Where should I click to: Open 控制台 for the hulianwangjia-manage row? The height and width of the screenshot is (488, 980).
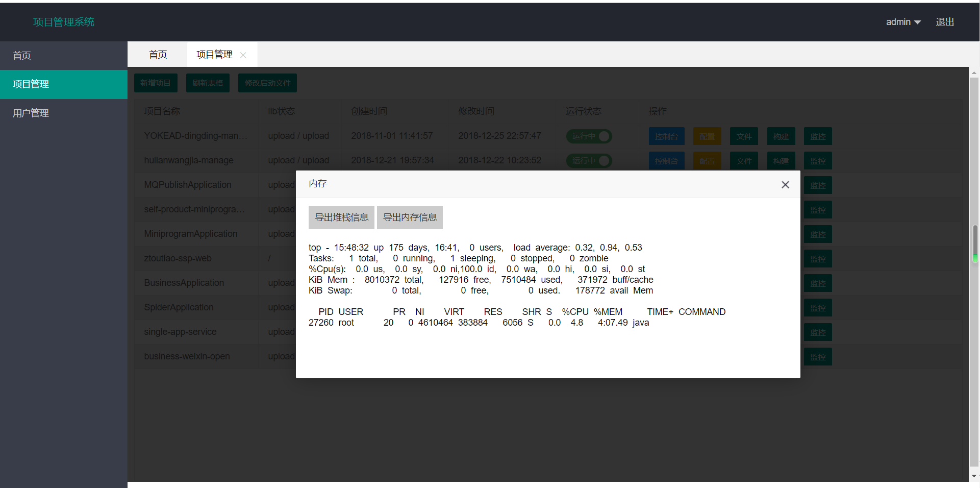click(x=667, y=161)
